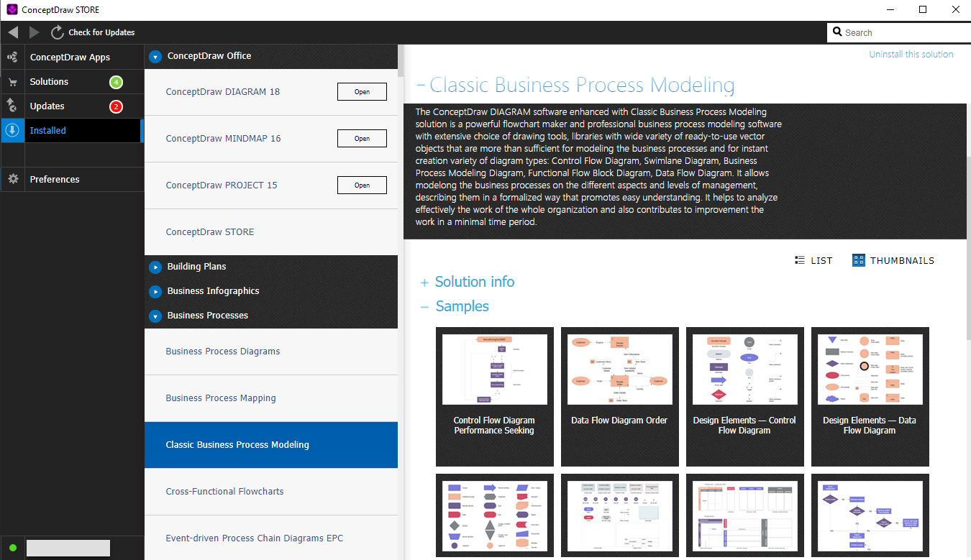Viewport: 971px width, 560px height.
Task: Click the ConceptDraw STORE logo in title bar
Action: 12,9
